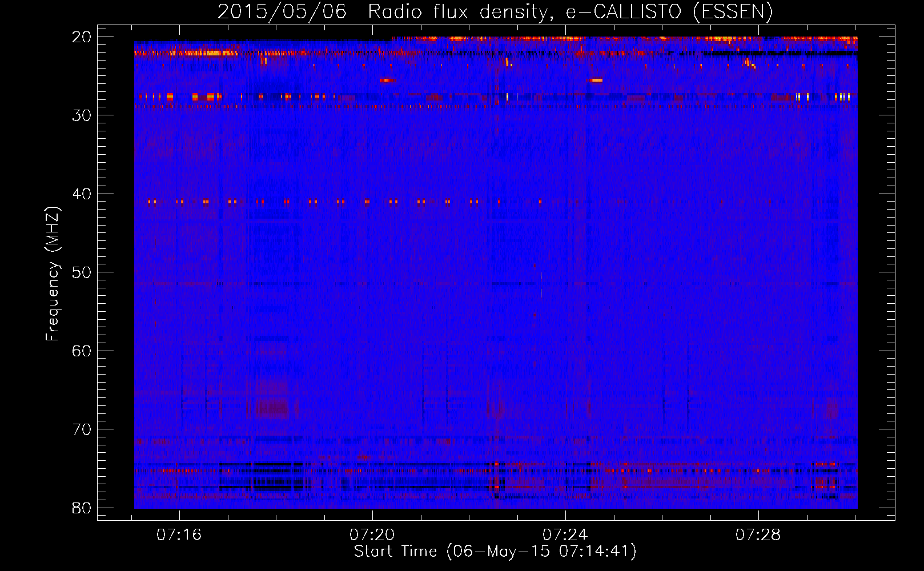Click the bright burst near 26 MHz after 07:24
This screenshot has width=924, height=571.
pyautogui.click(x=595, y=80)
